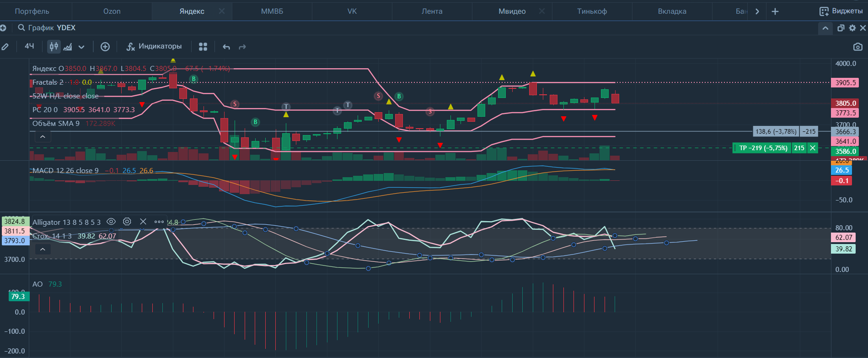Click the Стох. 14 1 3 indicator label
The image size is (868, 358).
(x=52, y=236)
